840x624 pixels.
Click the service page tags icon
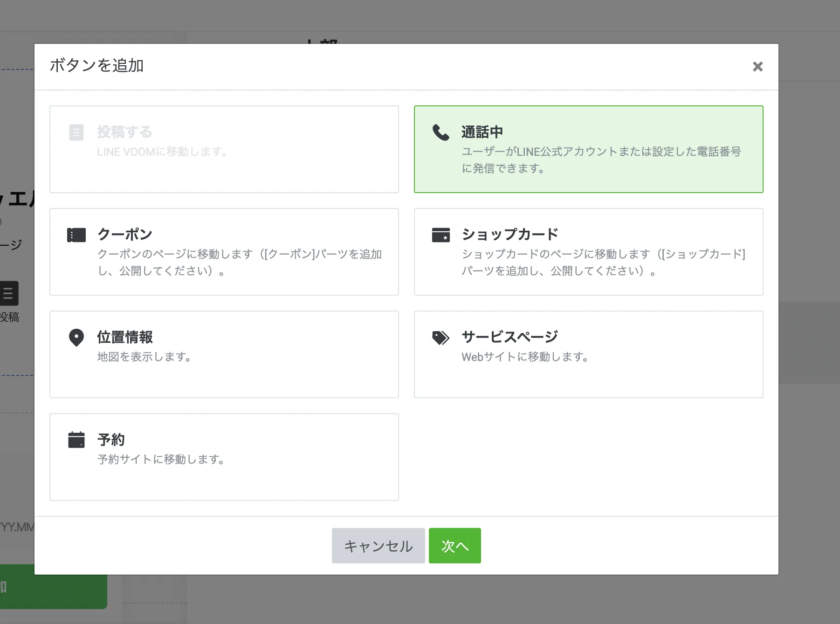coord(441,338)
